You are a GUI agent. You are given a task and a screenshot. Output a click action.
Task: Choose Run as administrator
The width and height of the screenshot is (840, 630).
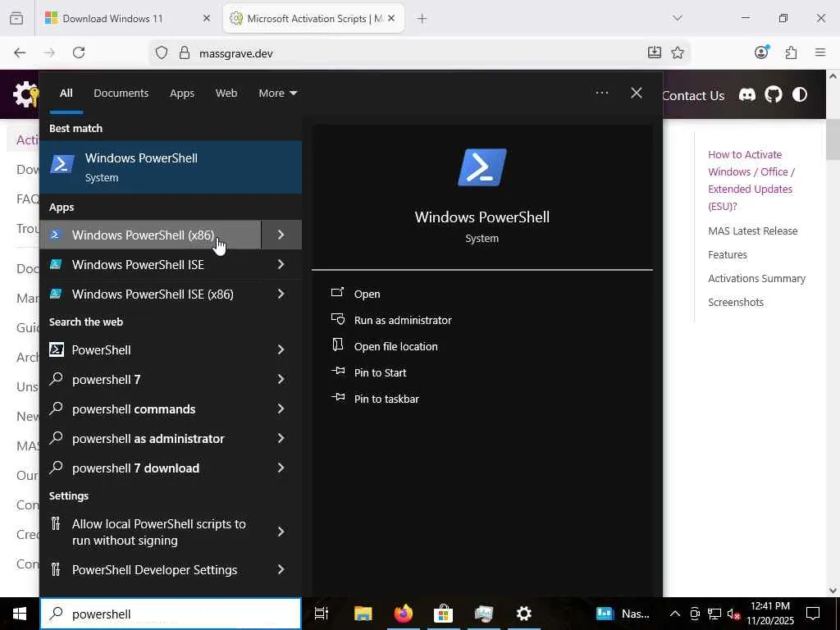(x=403, y=320)
